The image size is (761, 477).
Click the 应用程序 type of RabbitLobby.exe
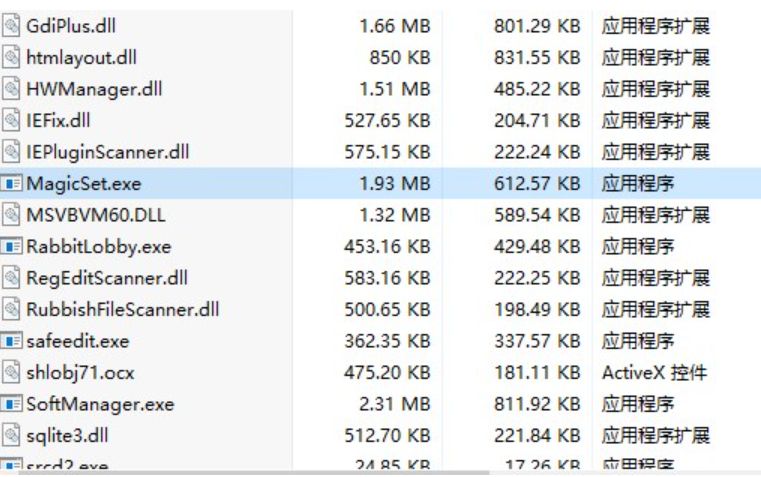(x=638, y=247)
